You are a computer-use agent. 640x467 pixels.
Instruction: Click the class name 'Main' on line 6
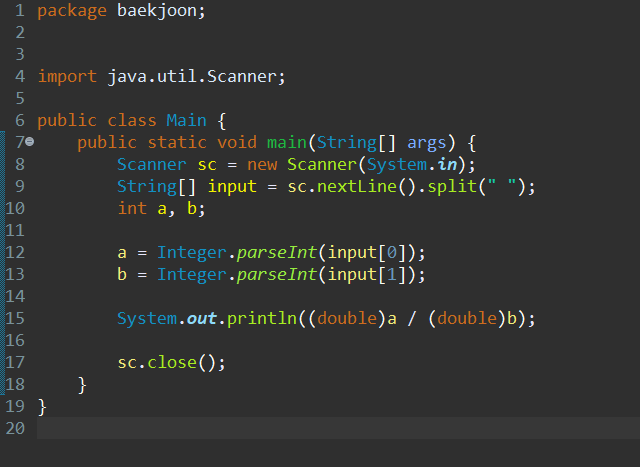click(x=186, y=120)
